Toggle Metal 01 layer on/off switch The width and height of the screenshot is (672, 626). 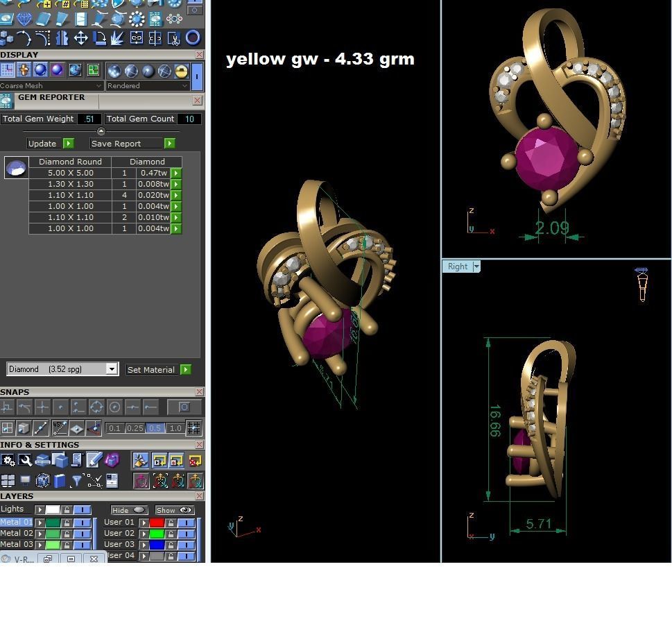pyautogui.click(x=83, y=522)
